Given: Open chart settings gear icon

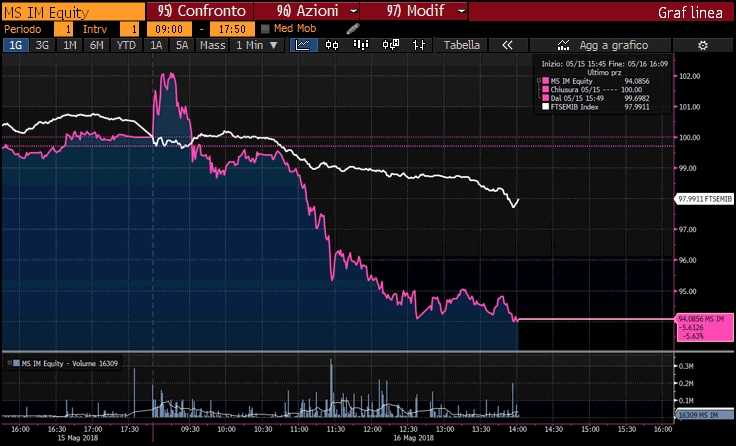Looking at the screenshot, I should (703, 45).
